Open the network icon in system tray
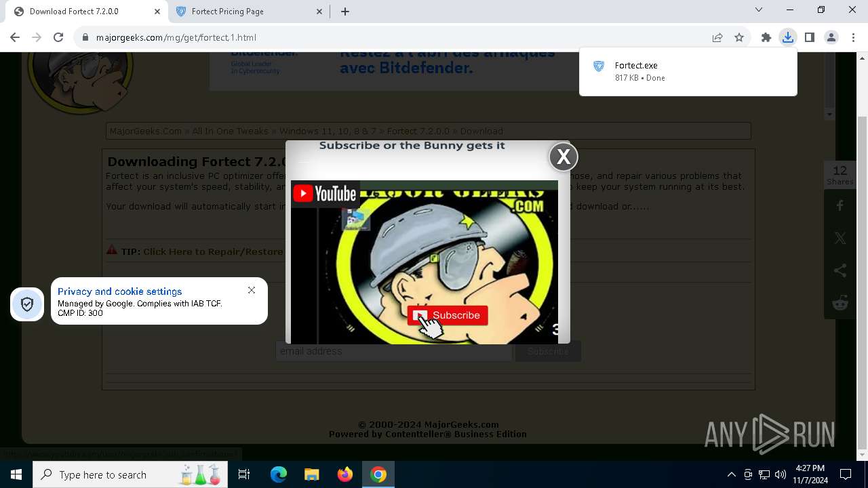This screenshot has height=488, width=868. [764, 474]
